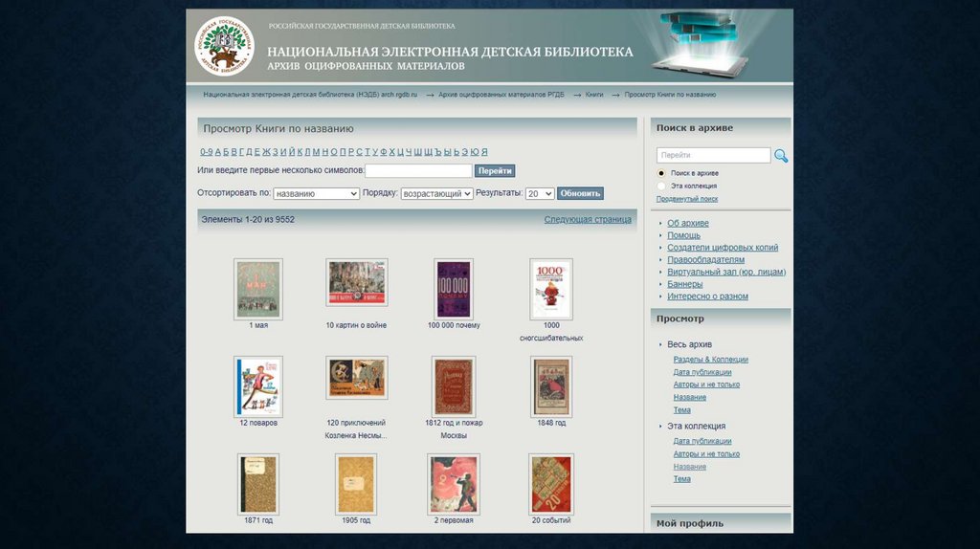Open the 'Об архиве' sidebar link
This screenshot has width=980, height=549.
pyautogui.click(x=687, y=223)
